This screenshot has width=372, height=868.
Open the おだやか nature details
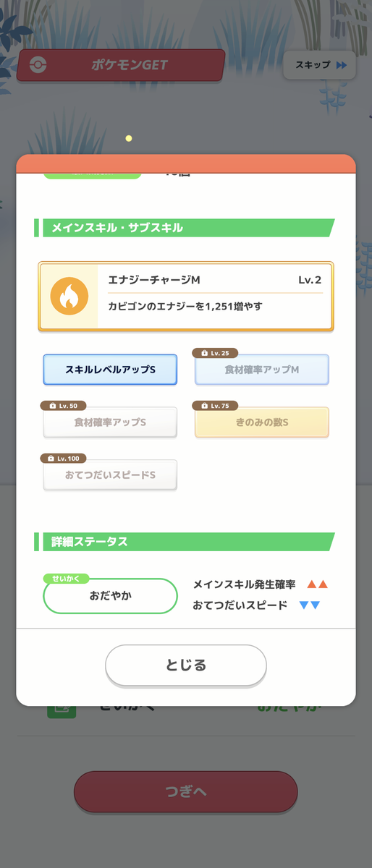pyautogui.click(x=110, y=597)
